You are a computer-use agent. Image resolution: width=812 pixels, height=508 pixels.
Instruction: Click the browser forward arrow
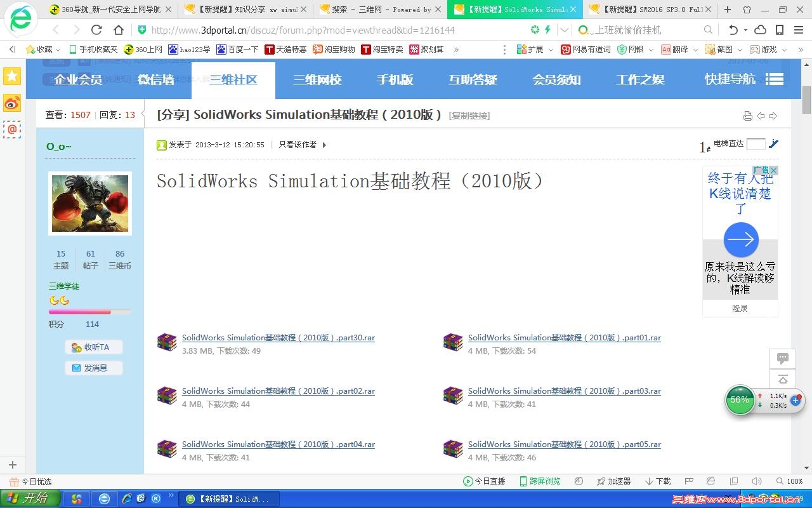point(76,30)
